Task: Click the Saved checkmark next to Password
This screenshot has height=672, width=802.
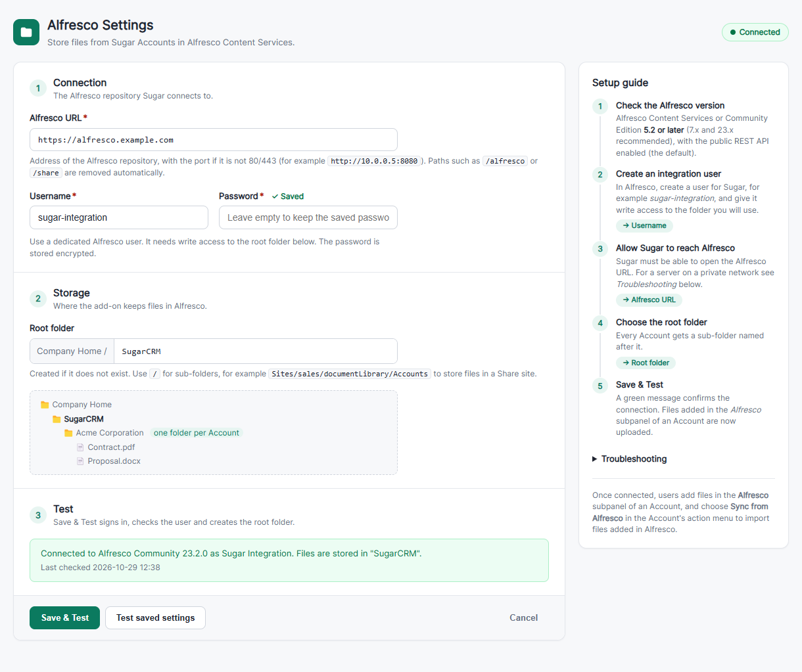Action: coord(288,196)
